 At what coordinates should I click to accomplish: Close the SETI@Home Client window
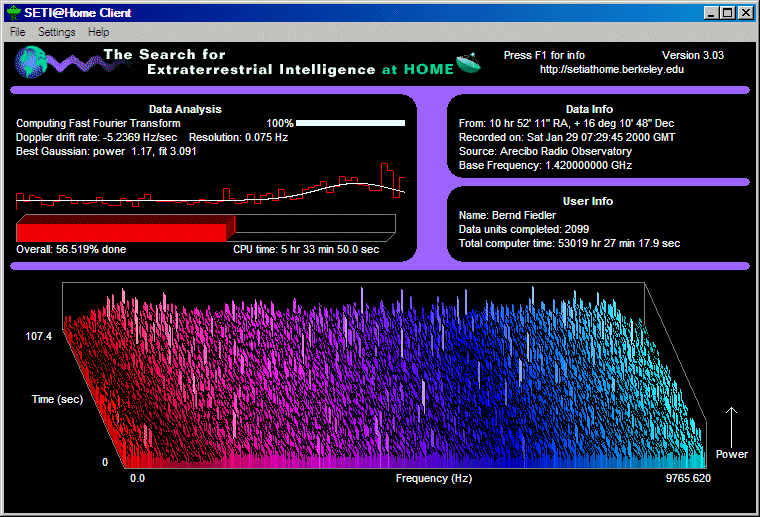coord(745,13)
